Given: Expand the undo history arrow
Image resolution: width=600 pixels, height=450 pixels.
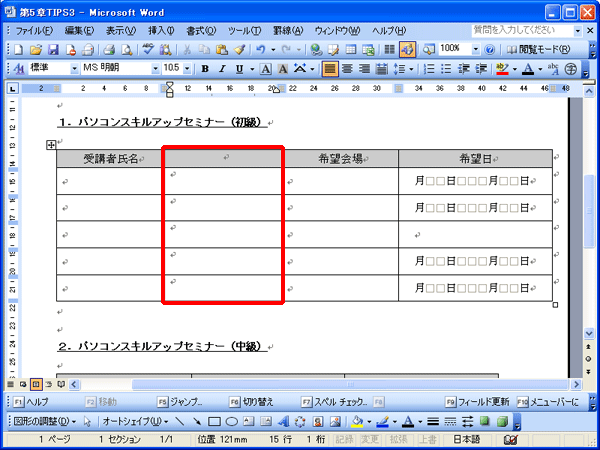Looking at the screenshot, I should coord(273,49).
